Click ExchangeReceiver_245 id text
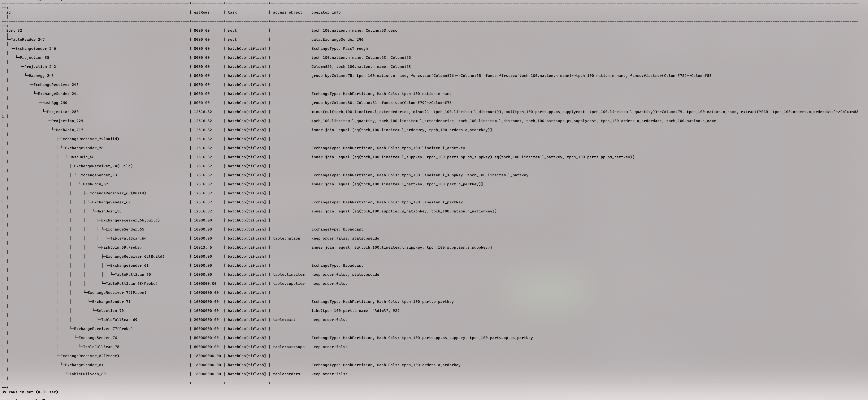 click(56, 85)
